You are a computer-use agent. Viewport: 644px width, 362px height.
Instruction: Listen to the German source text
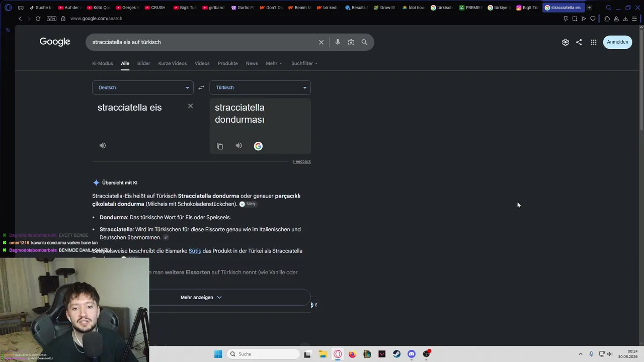click(x=103, y=146)
